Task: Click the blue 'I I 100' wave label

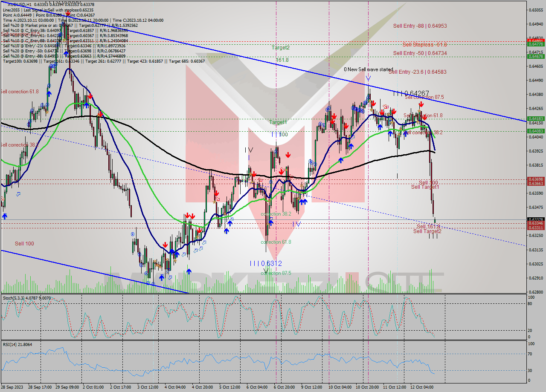Action: click(x=279, y=134)
